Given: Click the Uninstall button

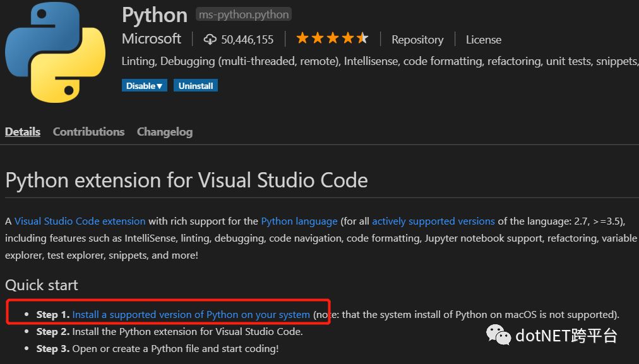Looking at the screenshot, I should point(196,86).
